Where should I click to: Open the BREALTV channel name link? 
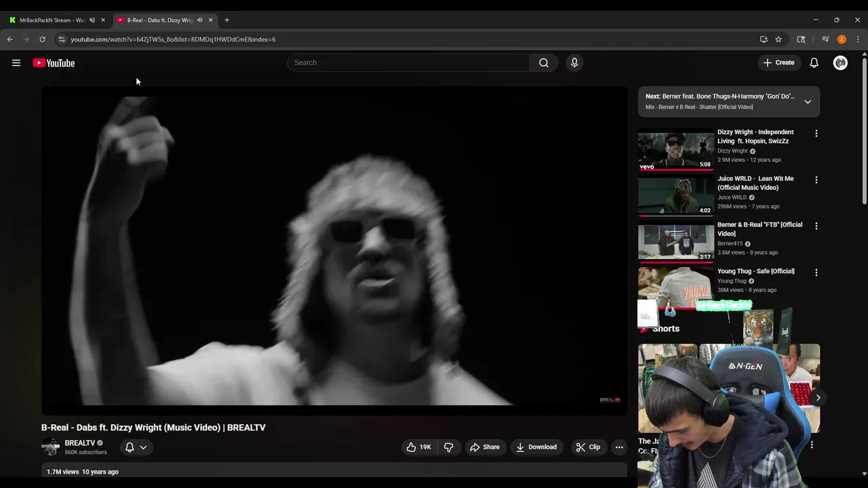coord(80,443)
